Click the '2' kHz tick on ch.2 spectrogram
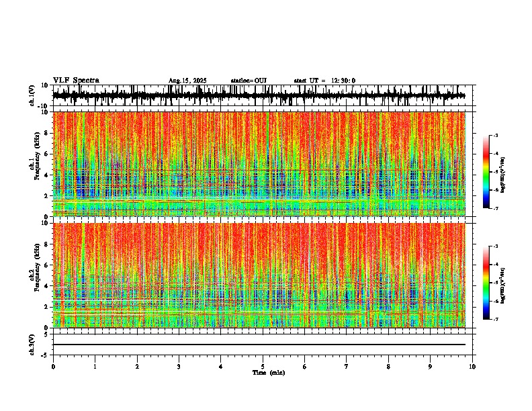 (x=48, y=307)
